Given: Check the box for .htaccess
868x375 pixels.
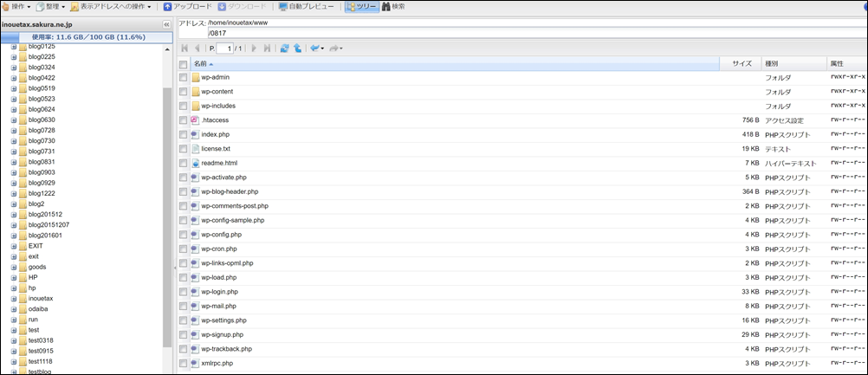Looking at the screenshot, I should pos(184,120).
